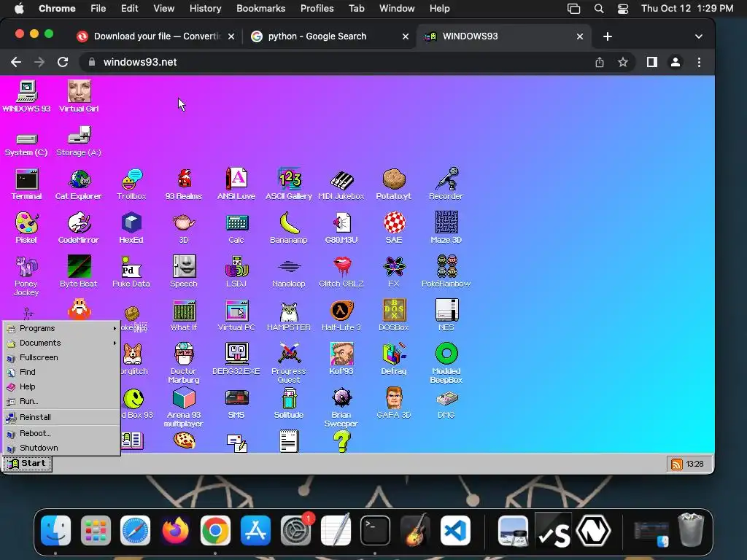Choose Fullscreen from Start menu
This screenshot has width=747, height=560.
coord(61,357)
